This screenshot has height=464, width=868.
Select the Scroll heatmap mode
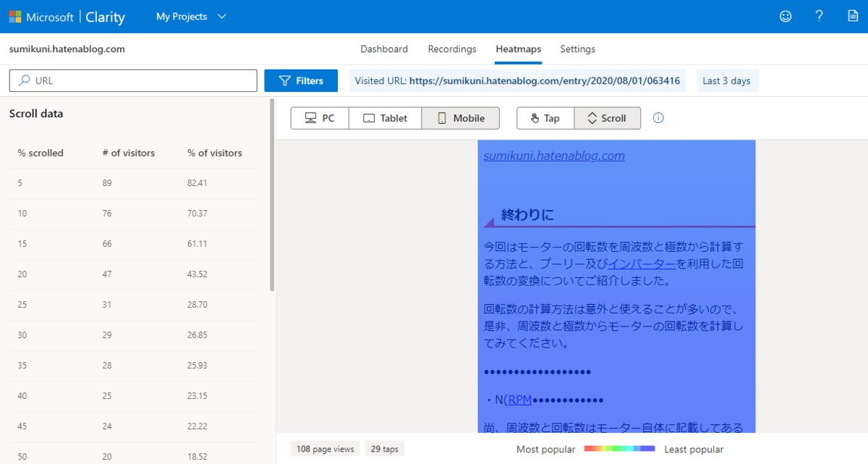(607, 117)
